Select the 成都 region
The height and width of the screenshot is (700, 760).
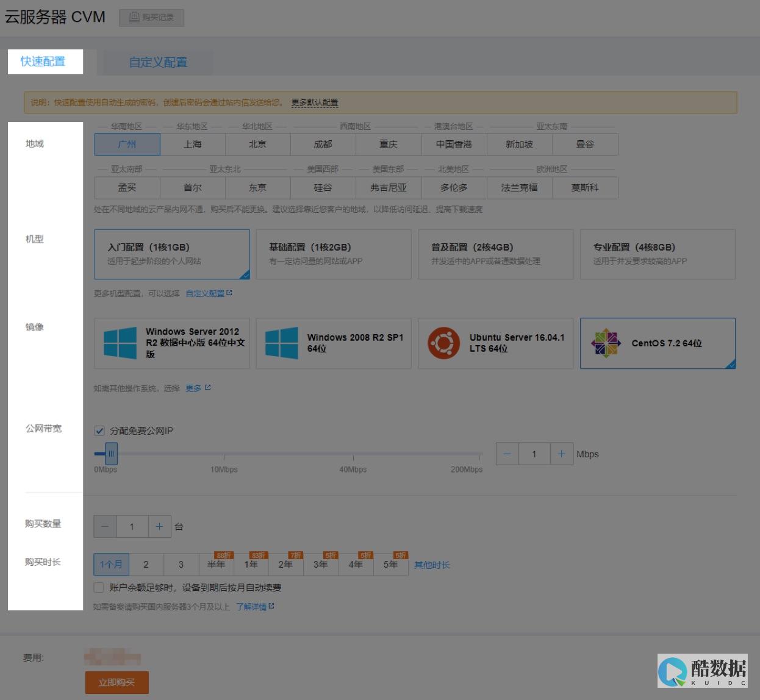(x=323, y=145)
